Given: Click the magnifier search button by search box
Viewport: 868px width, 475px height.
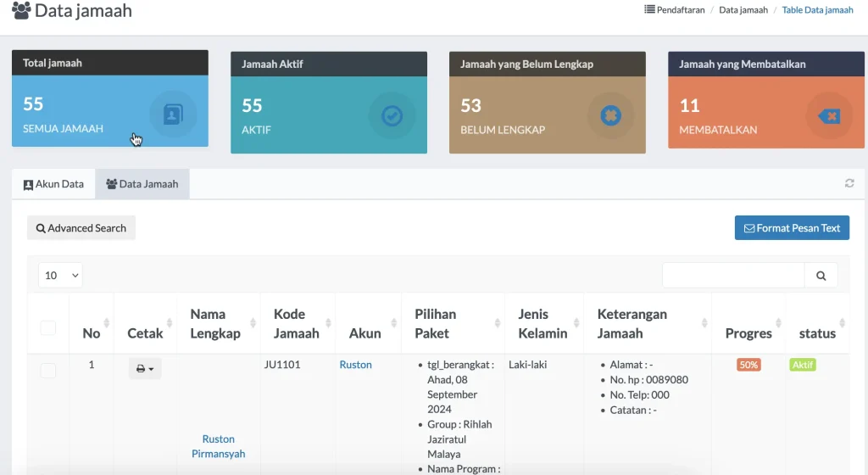Looking at the screenshot, I should pos(821,276).
